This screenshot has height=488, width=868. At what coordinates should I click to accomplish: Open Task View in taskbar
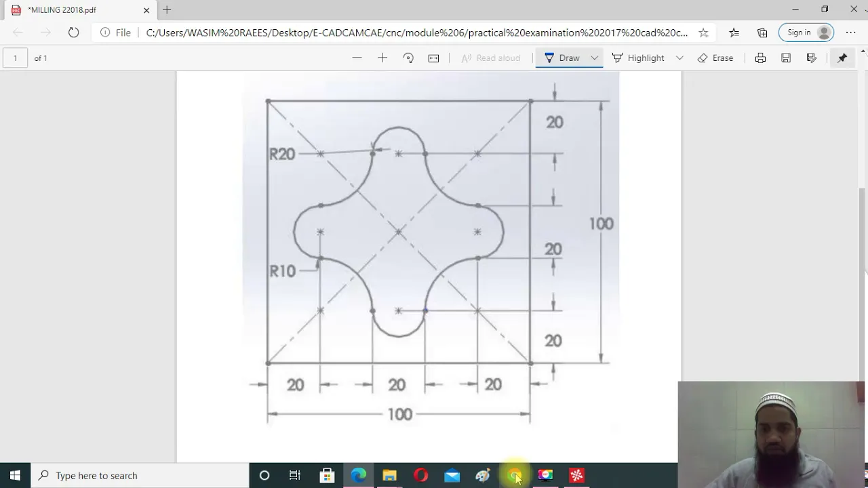pyautogui.click(x=295, y=476)
